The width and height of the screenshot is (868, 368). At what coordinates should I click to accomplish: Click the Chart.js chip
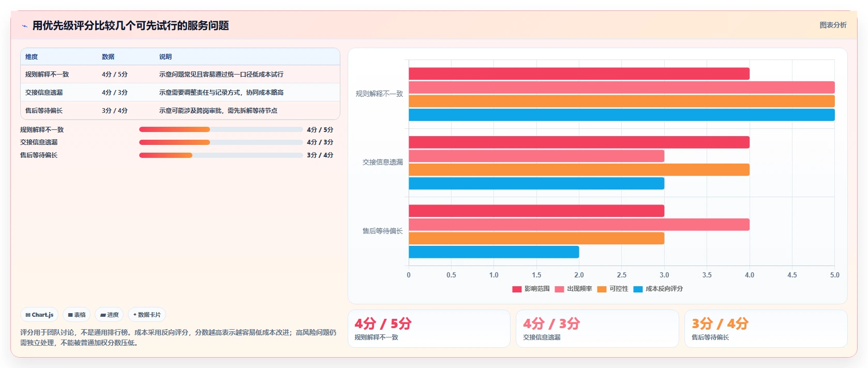[39, 315]
